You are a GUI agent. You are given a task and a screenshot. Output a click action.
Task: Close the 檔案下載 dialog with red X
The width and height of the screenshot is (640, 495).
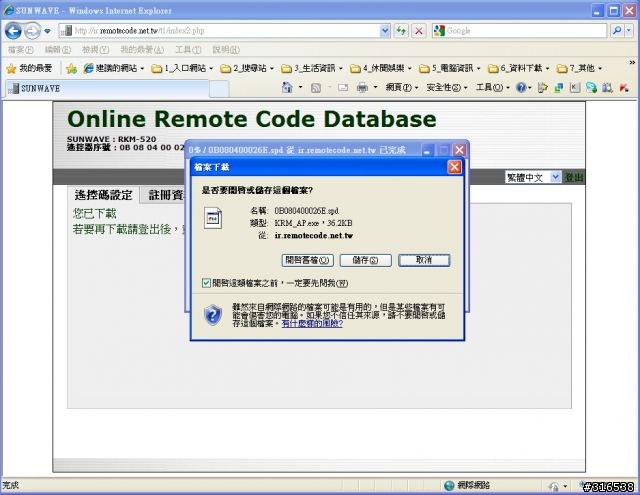click(x=455, y=167)
